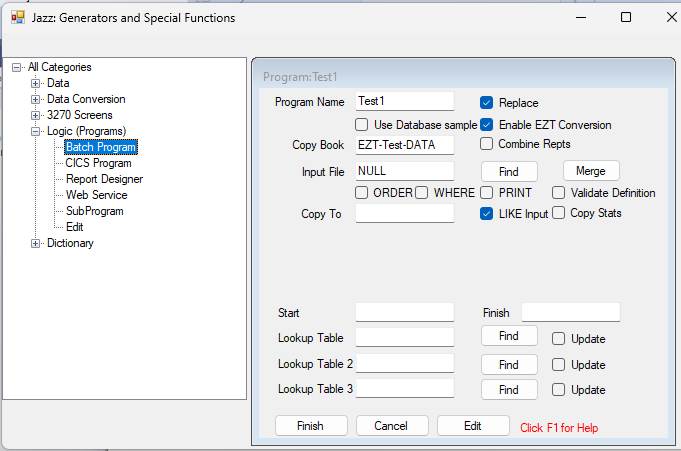The width and height of the screenshot is (681, 451).
Task: Check the PRINT checkbox
Action: [x=486, y=192]
